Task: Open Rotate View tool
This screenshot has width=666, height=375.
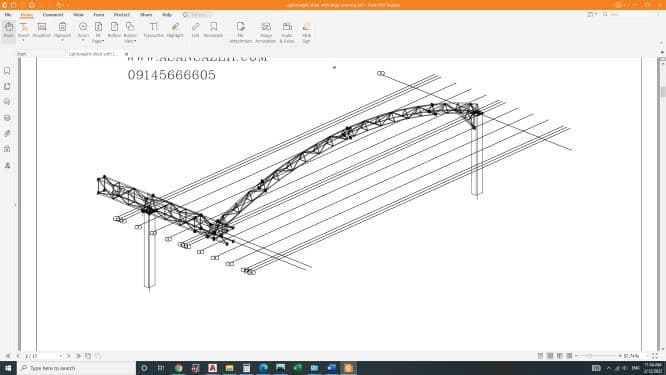Action: click(130, 32)
